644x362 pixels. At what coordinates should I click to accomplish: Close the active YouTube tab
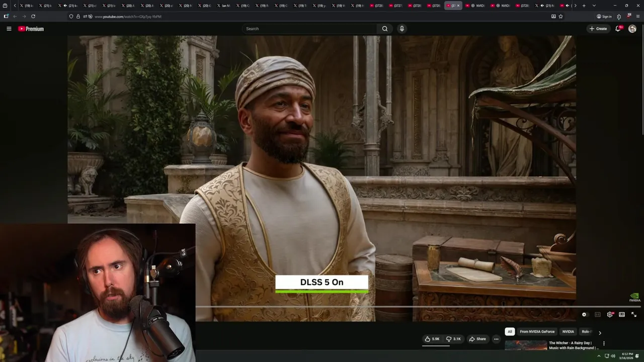tap(458, 6)
